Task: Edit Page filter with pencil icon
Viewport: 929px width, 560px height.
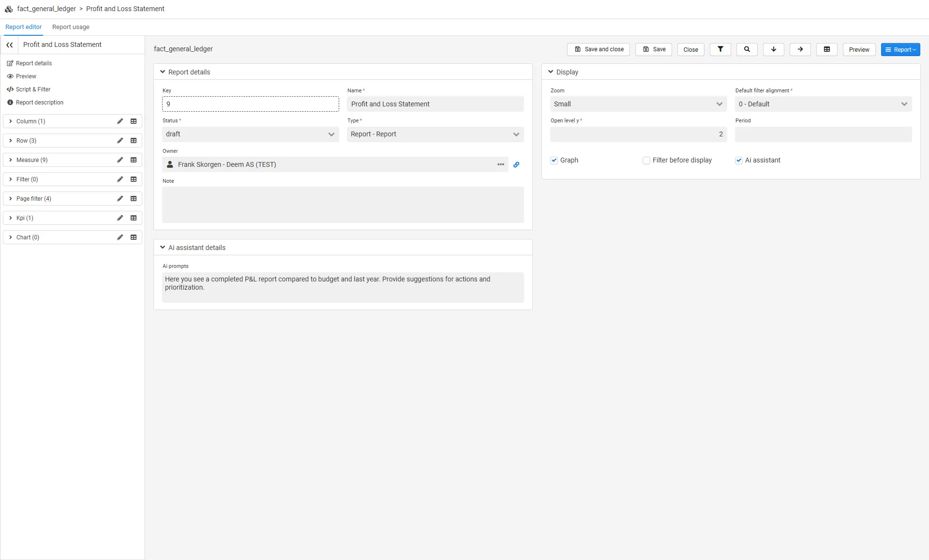Action: [120, 199]
